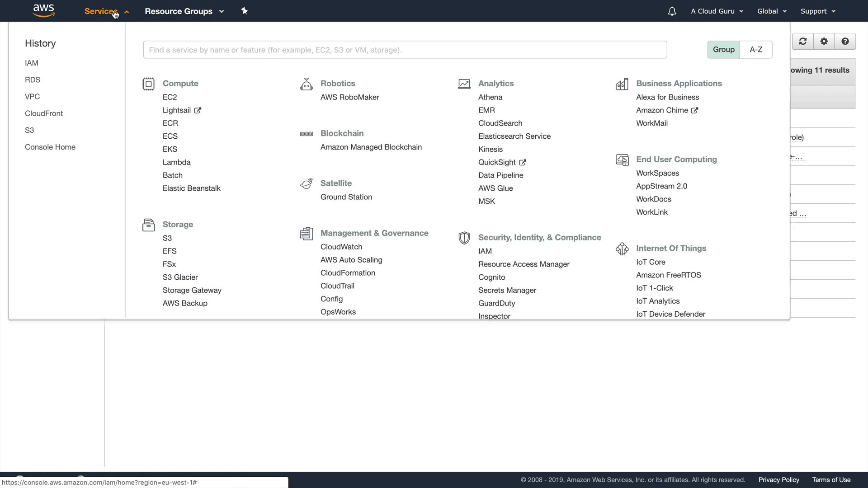Image resolution: width=868 pixels, height=488 pixels.
Task: Click the AWS logo home icon
Action: [x=44, y=11]
